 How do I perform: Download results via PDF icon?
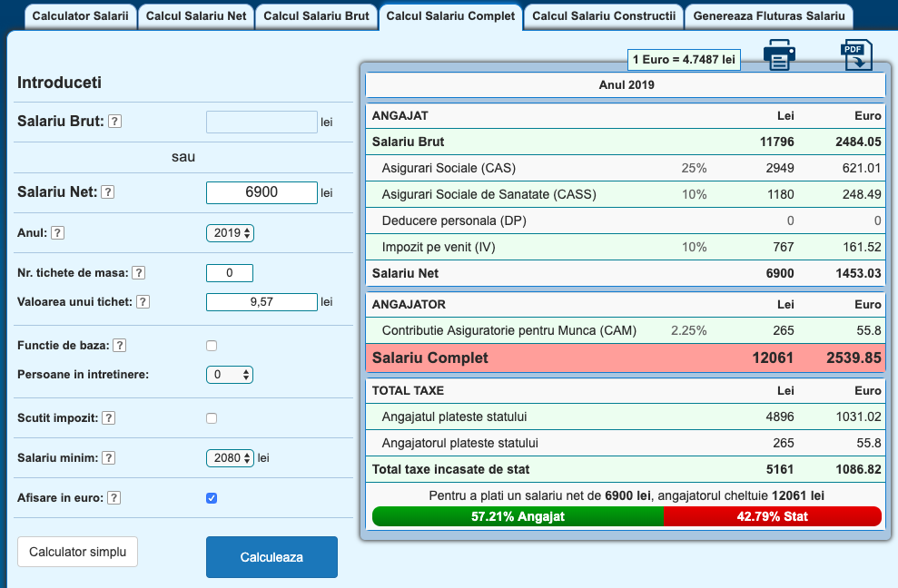856,55
